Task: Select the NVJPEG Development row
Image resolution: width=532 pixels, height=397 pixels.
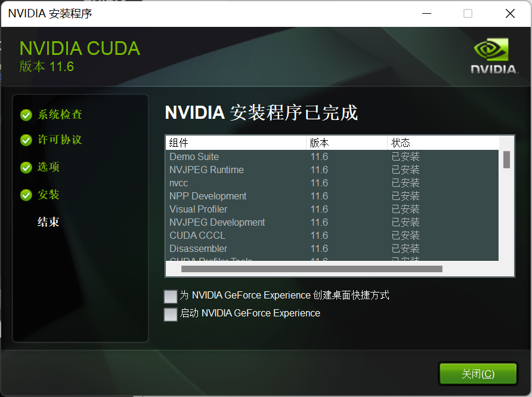Action: point(332,223)
